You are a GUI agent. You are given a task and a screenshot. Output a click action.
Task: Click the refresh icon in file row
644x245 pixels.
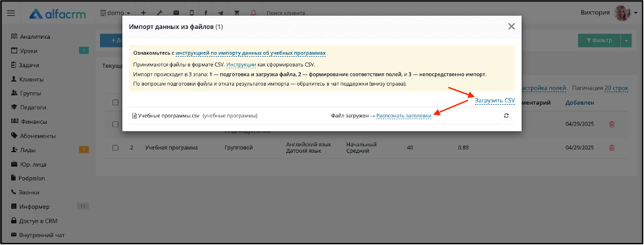click(506, 116)
